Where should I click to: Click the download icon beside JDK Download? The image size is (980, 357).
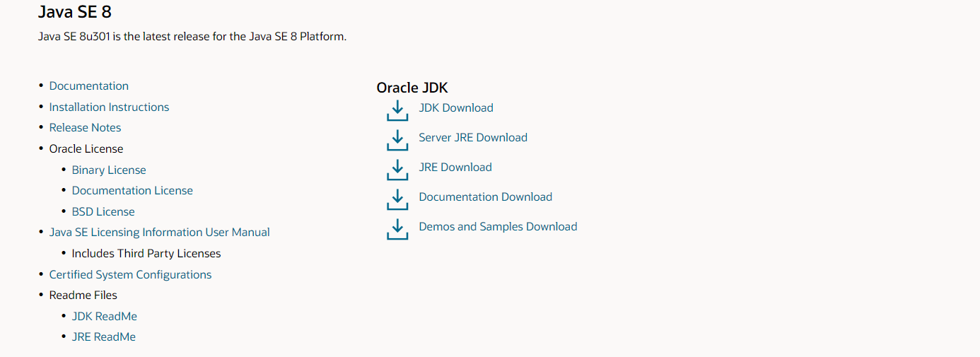pos(397,110)
